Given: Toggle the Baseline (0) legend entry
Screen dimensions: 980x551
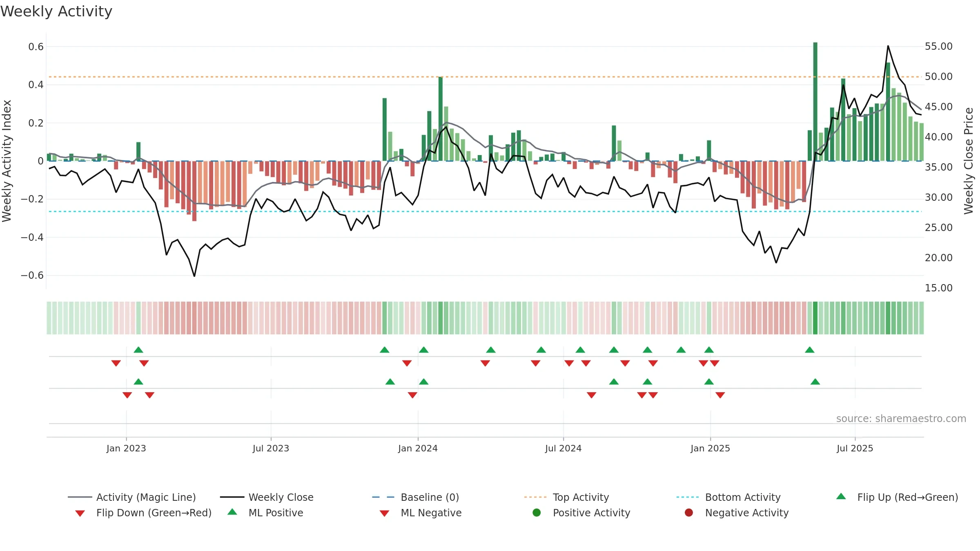Looking at the screenshot, I should 416,497.
